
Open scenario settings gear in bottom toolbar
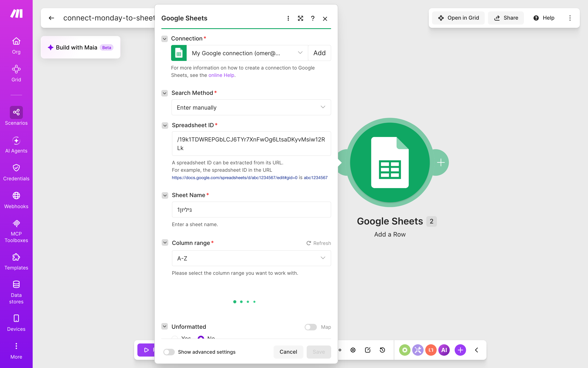point(353,350)
